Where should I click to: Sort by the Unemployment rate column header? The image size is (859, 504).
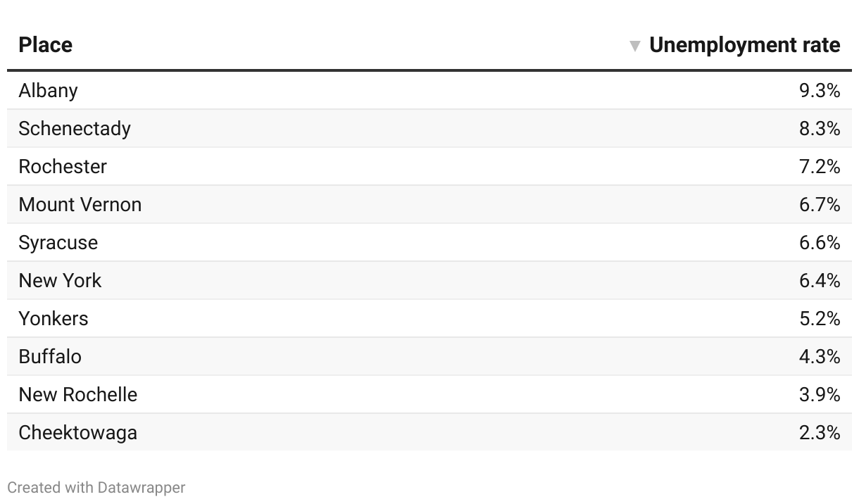click(744, 45)
